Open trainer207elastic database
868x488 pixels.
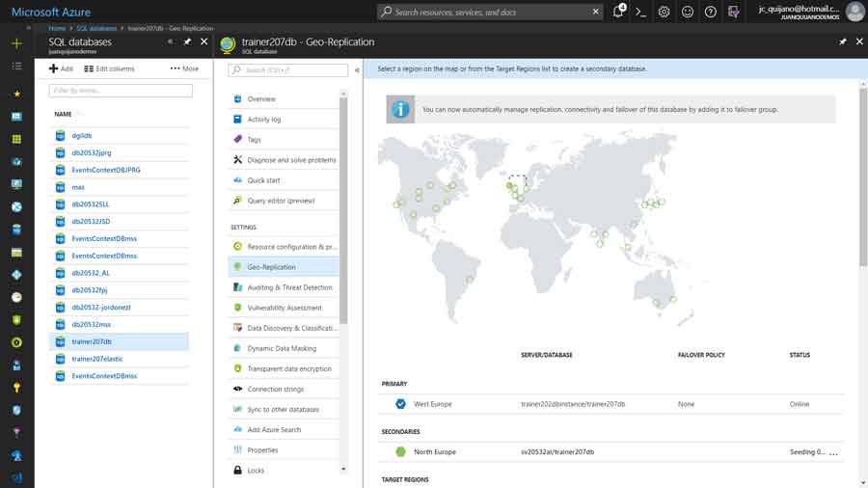96,359
